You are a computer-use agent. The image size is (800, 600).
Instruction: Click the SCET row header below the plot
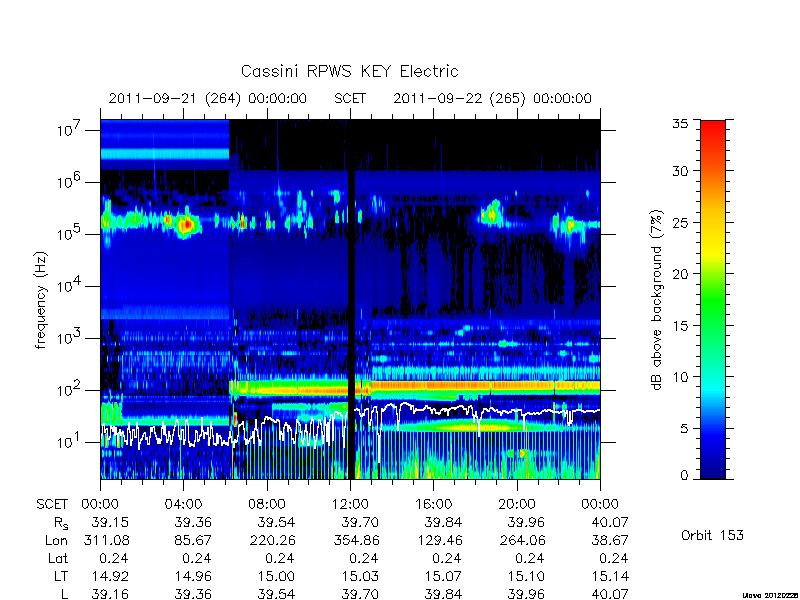click(52, 504)
